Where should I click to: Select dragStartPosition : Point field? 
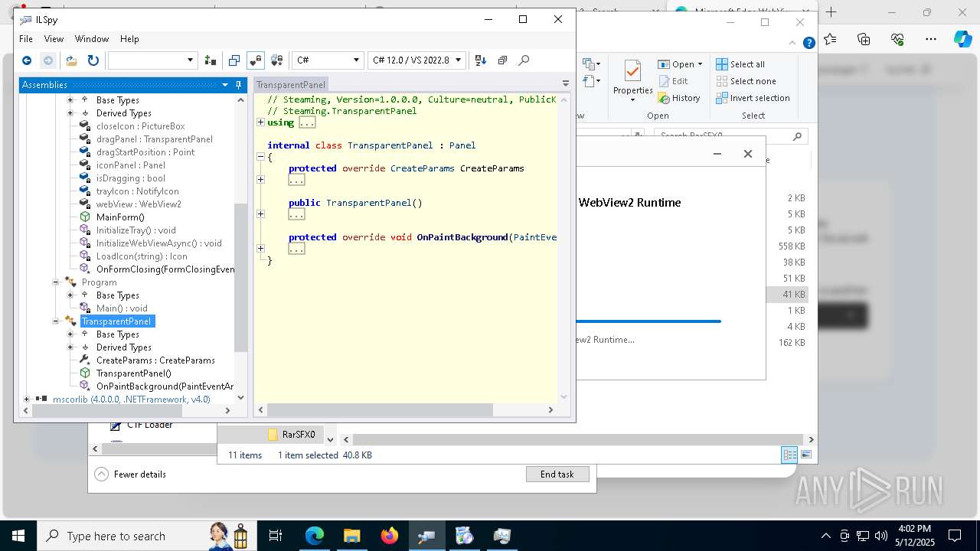145,152
